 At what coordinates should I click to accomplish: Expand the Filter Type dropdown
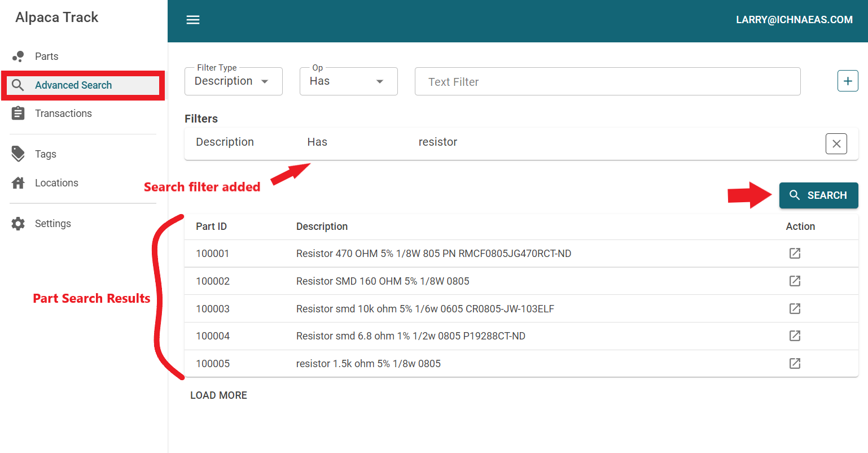[x=233, y=81]
